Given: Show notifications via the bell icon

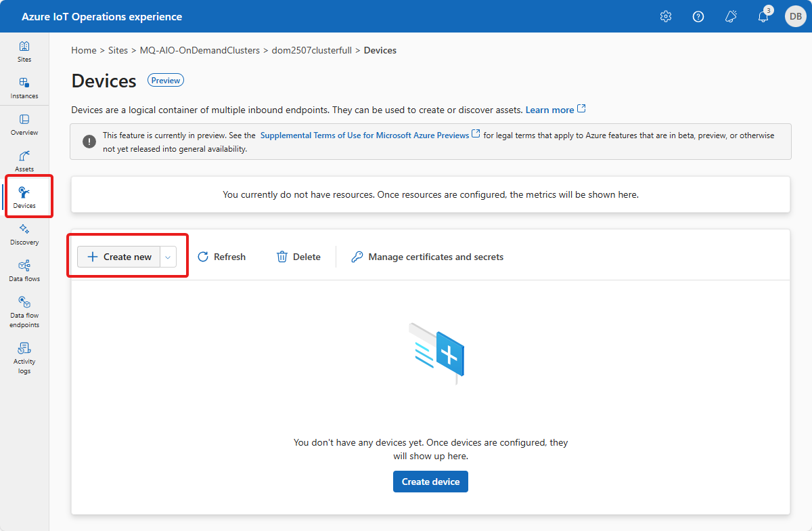Looking at the screenshot, I should point(763,16).
